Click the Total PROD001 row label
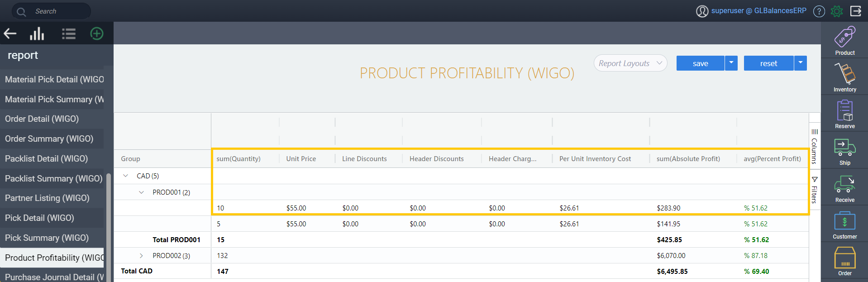Screen dimensions: 868x282 pyautogui.click(x=176, y=240)
